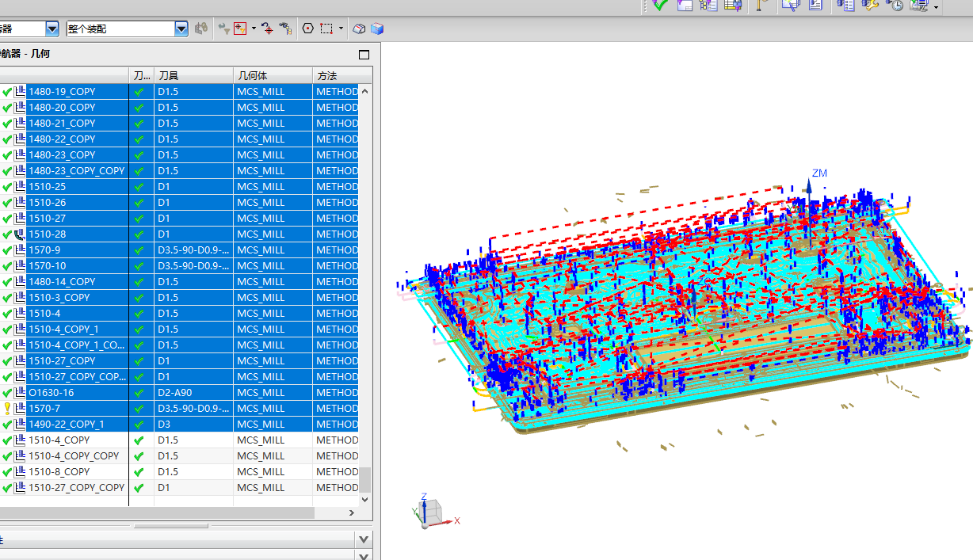Click the red crosshair selection filter icon
The width and height of the screenshot is (973, 560).
coord(240,29)
